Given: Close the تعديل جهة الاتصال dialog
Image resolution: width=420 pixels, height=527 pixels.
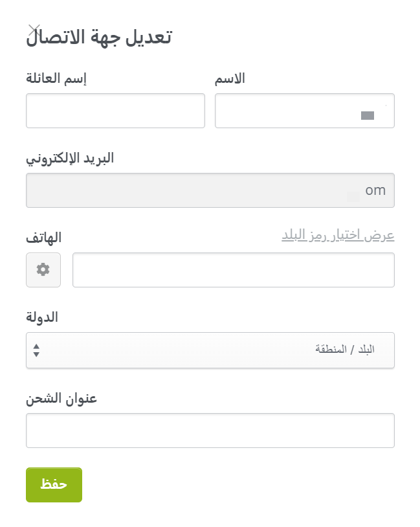Looking at the screenshot, I should [34, 30].
